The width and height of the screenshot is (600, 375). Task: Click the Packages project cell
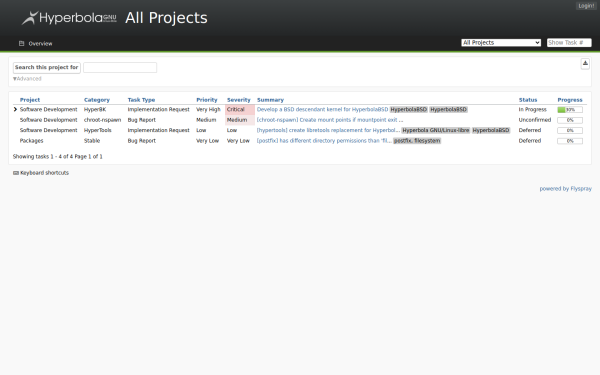click(31, 140)
